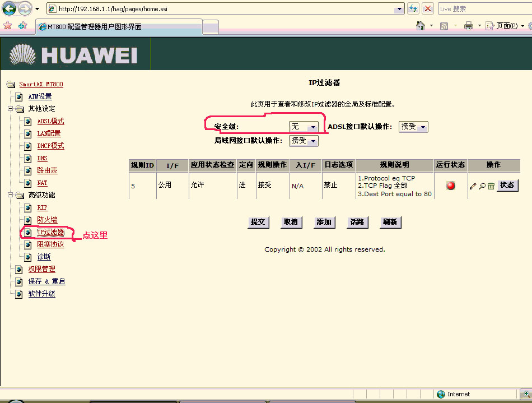Open the ADSL接口默认操作 dropdown

413,127
